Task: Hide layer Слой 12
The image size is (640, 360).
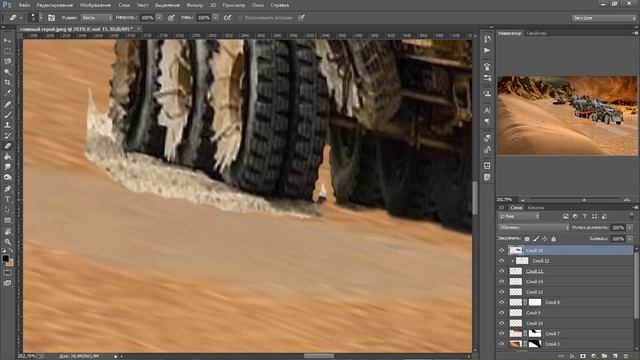Action: (x=502, y=260)
